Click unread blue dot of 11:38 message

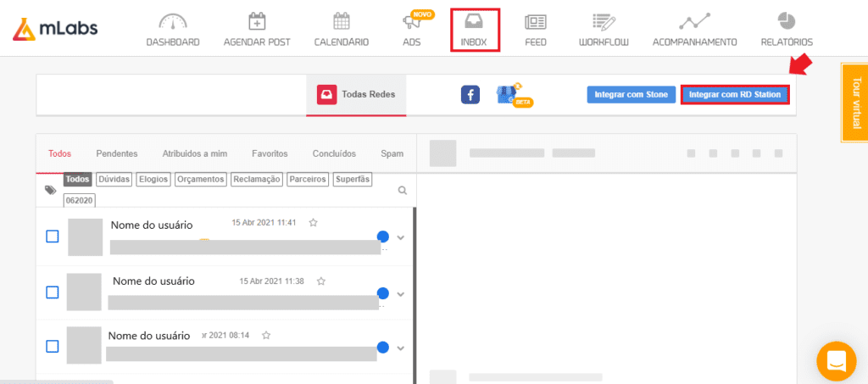pos(383,292)
